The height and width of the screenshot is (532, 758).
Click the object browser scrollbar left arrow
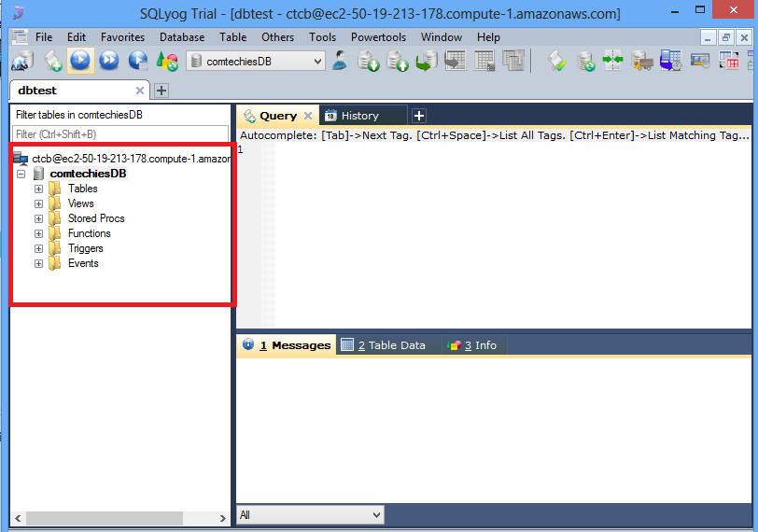coord(18,518)
